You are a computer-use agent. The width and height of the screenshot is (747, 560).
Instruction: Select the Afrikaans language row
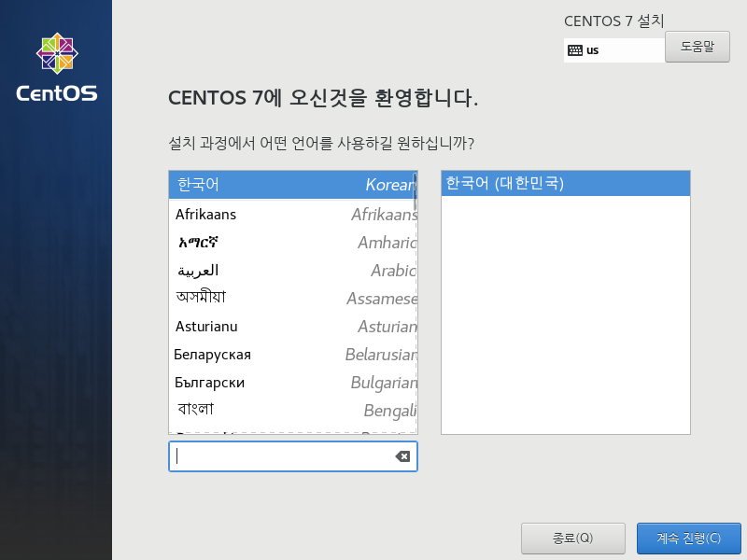(293, 215)
